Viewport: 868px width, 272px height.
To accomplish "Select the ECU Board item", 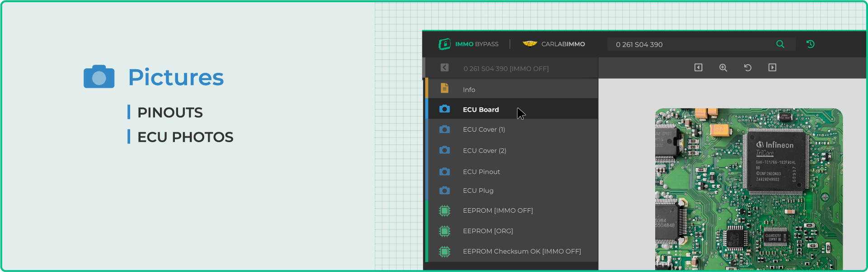I will click(481, 110).
